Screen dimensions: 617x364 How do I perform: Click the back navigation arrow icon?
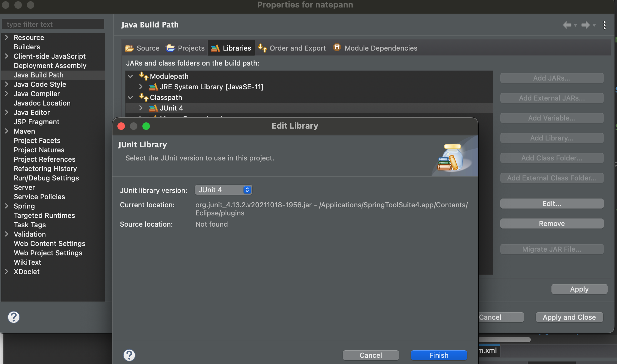[x=567, y=25]
